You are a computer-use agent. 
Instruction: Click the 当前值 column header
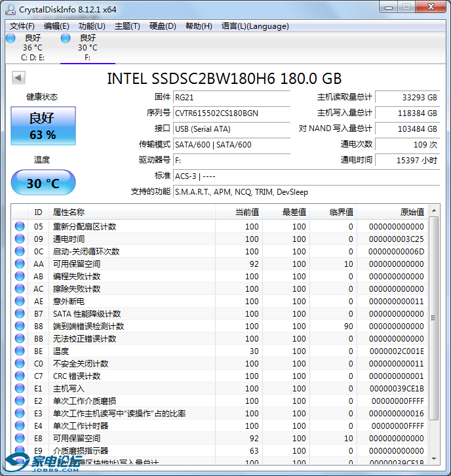pos(239,212)
